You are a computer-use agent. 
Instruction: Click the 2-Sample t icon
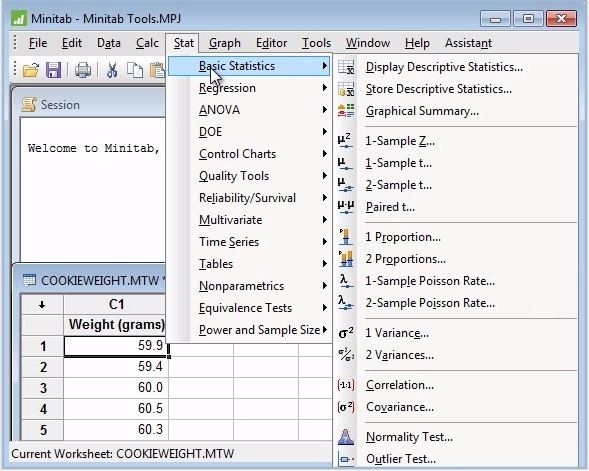tap(345, 184)
